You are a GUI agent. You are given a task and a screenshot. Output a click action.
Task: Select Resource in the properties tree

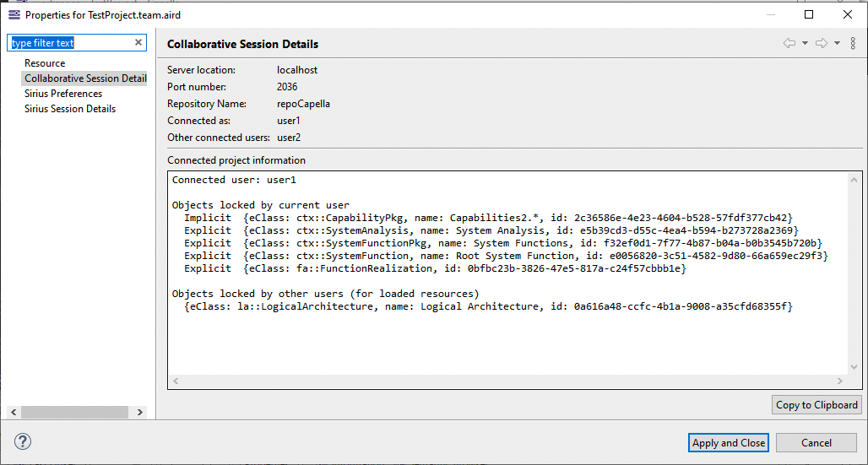tap(45, 63)
